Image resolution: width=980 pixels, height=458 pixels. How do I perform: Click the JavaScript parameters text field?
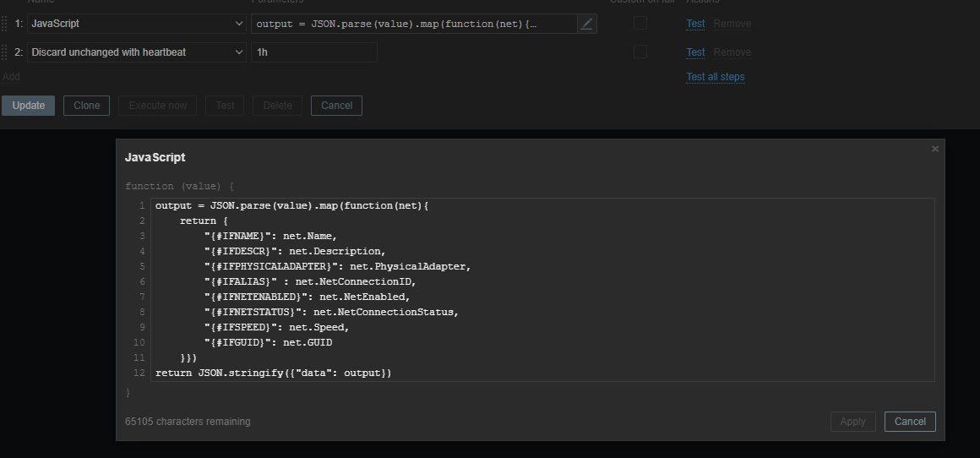click(414, 24)
